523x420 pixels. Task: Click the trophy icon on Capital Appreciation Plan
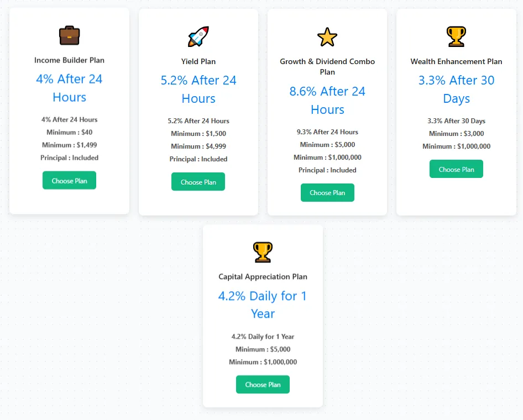(x=263, y=252)
